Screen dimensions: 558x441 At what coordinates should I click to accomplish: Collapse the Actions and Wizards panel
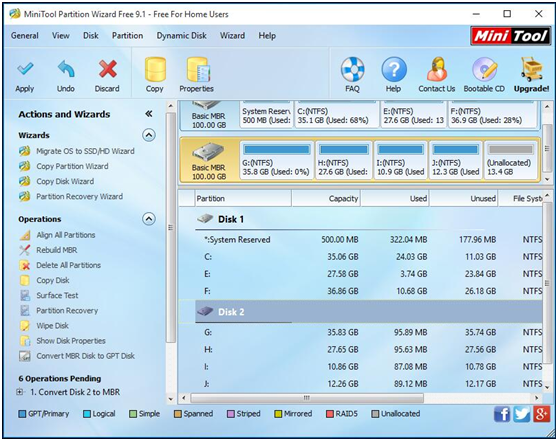149,114
